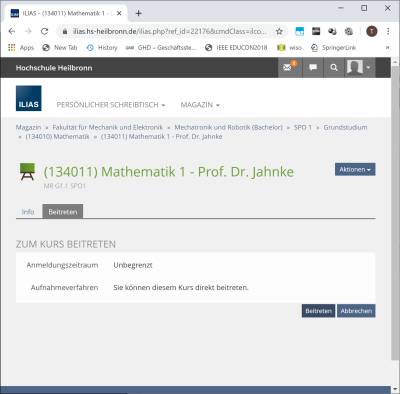Open the chat speech bubble icon
Screen dimensions: 400x394
click(313, 68)
